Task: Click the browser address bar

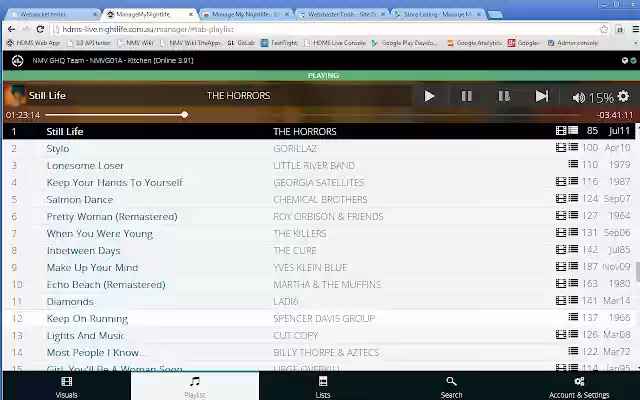Action: coord(327,29)
